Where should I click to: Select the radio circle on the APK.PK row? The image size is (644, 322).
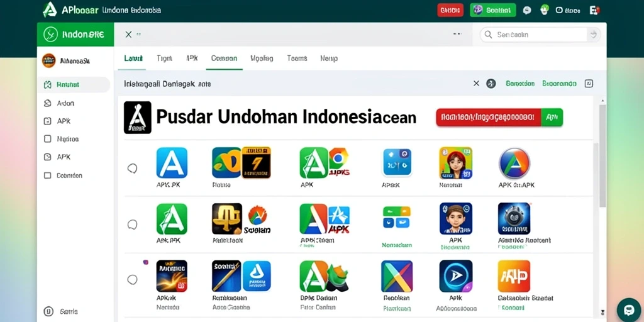(132, 169)
